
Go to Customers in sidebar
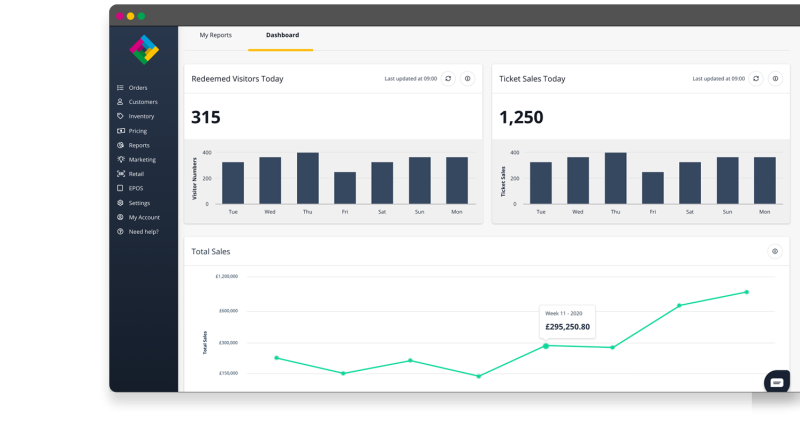tap(142, 102)
